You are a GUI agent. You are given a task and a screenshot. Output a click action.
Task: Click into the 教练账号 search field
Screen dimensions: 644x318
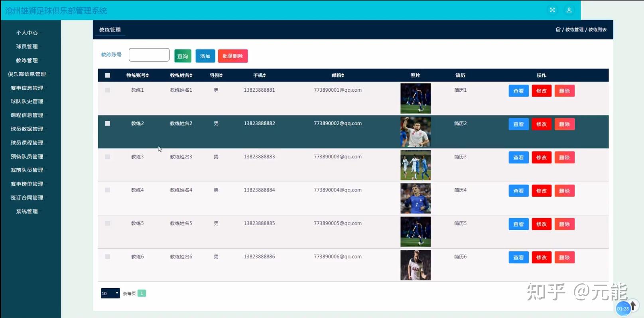149,55
